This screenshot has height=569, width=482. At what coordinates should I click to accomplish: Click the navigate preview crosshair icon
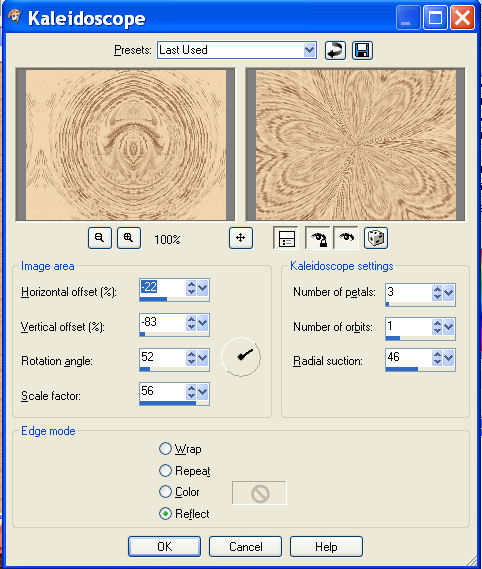pos(241,238)
